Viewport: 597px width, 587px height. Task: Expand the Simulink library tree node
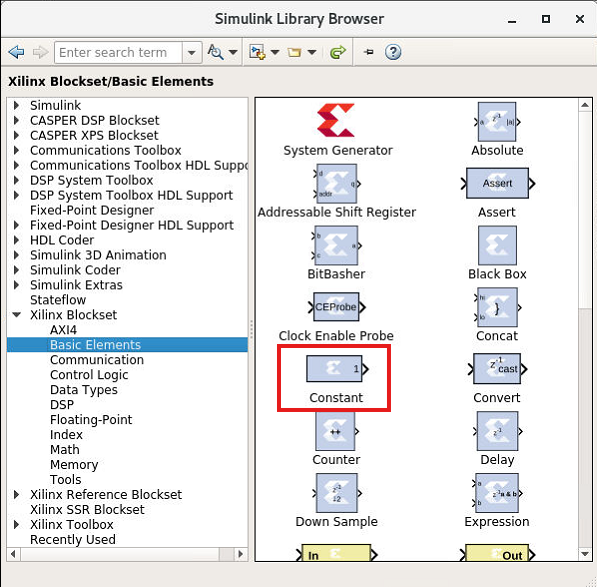pos(16,105)
